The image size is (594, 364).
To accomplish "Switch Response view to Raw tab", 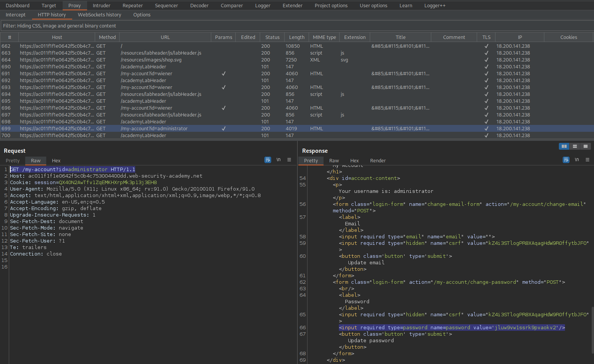I will tap(334, 160).
